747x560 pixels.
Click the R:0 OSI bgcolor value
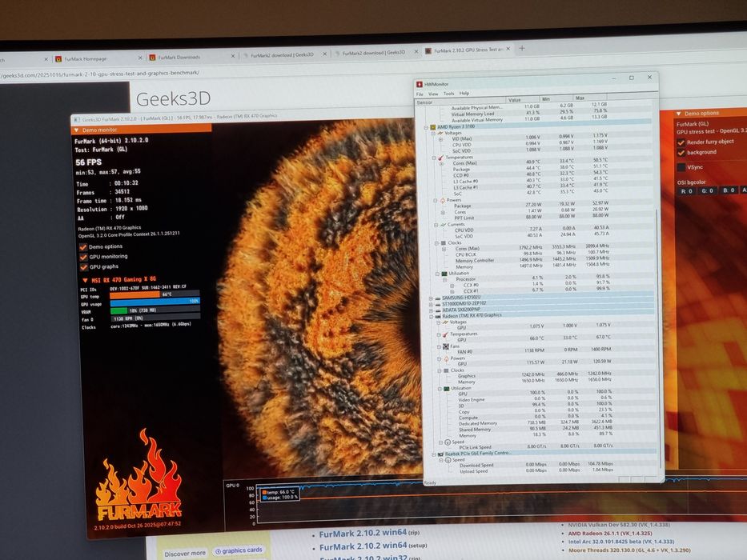686,191
